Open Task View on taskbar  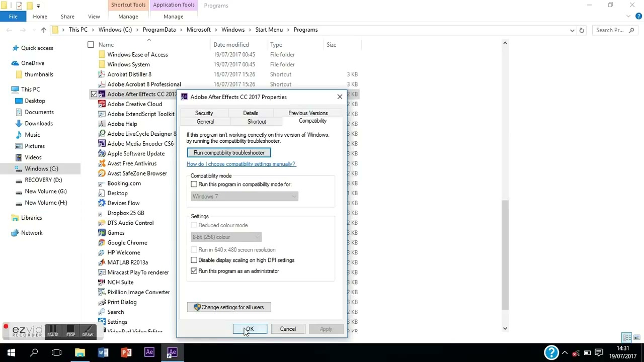point(56,352)
